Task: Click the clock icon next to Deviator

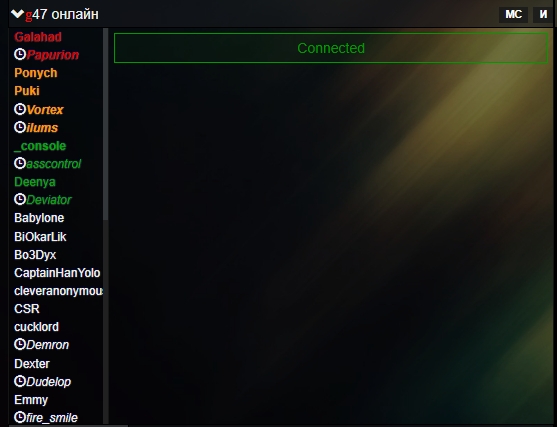Action: (x=20, y=199)
